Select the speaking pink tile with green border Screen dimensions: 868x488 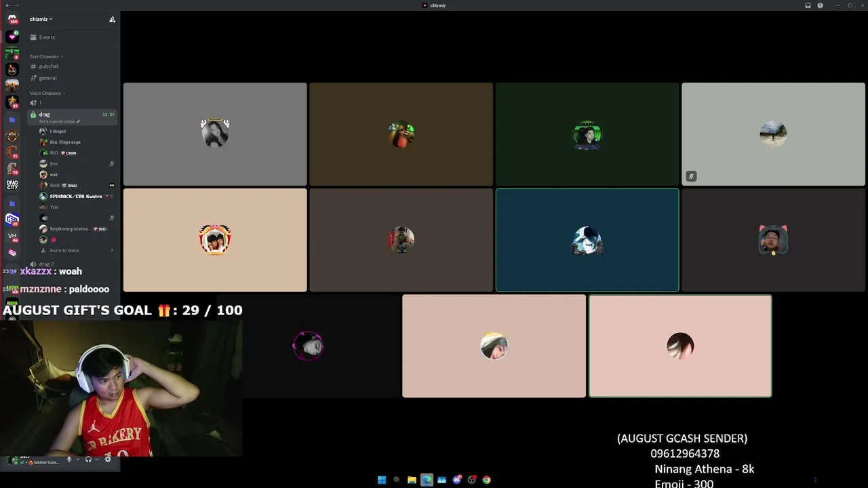(680, 346)
